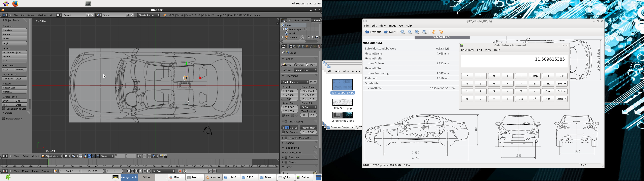Enable the Full Sample checkbox
The height and width of the screenshot is (181, 644).
283,132
